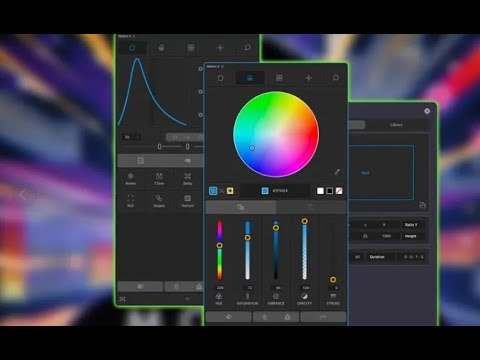Image resolution: width=480 pixels, height=360 pixels.
Task: Apply the white preset swatch
Action: click(320, 191)
